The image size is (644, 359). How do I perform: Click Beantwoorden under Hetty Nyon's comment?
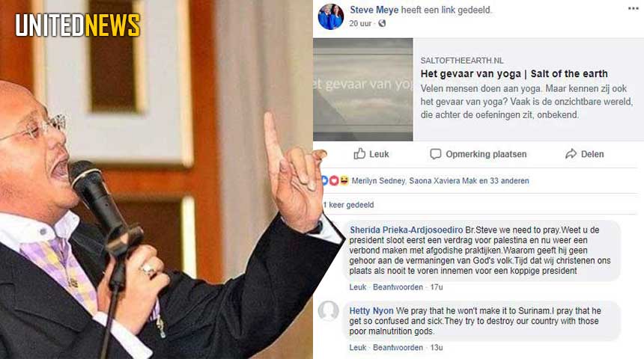pyautogui.click(x=398, y=348)
